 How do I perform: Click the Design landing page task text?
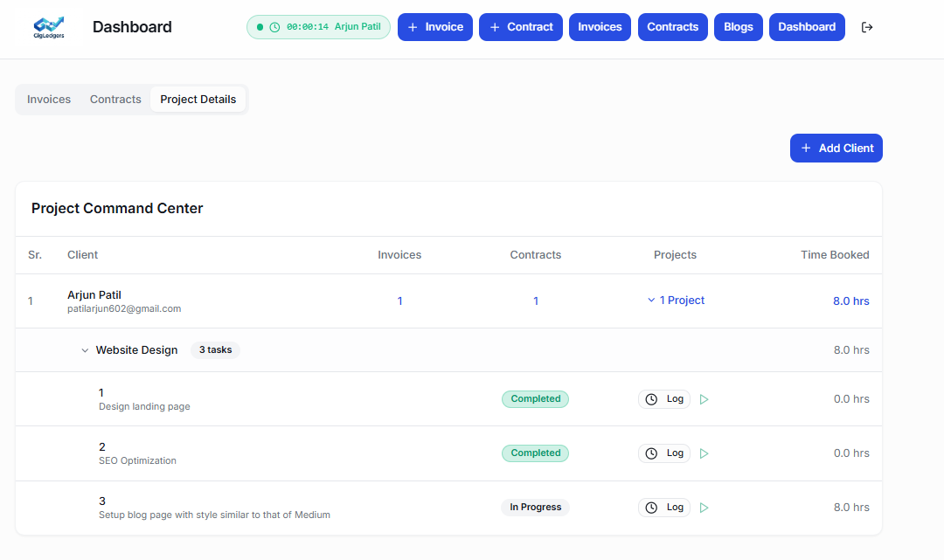click(144, 406)
